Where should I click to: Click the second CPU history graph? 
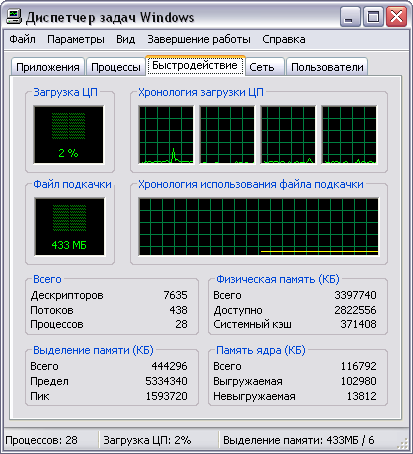click(x=227, y=135)
